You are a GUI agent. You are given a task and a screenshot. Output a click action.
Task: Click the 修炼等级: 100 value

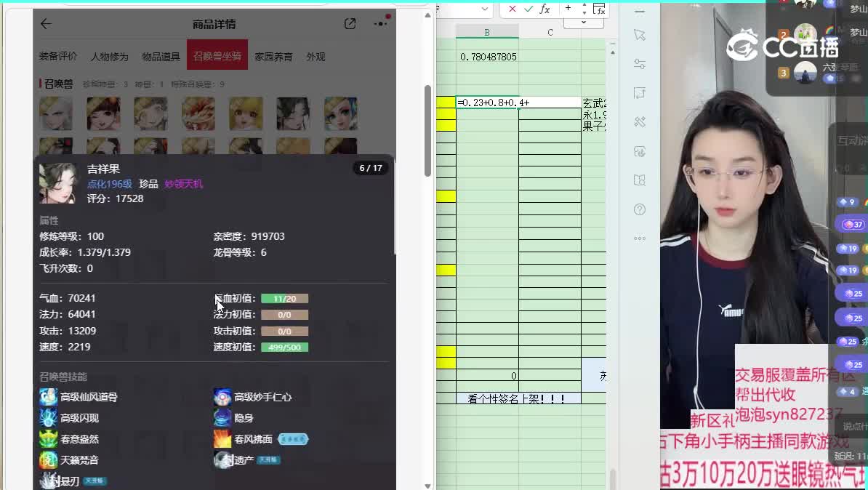pyautogui.click(x=71, y=236)
